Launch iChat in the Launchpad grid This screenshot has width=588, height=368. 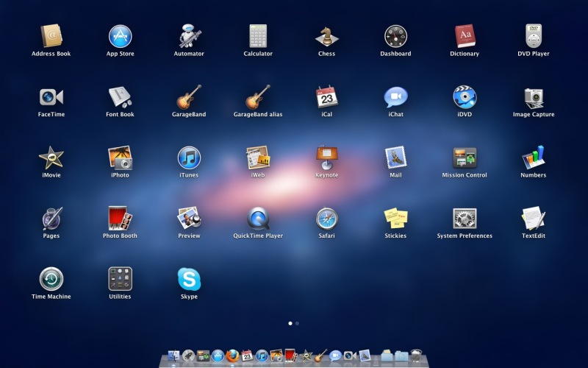[x=395, y=97]
